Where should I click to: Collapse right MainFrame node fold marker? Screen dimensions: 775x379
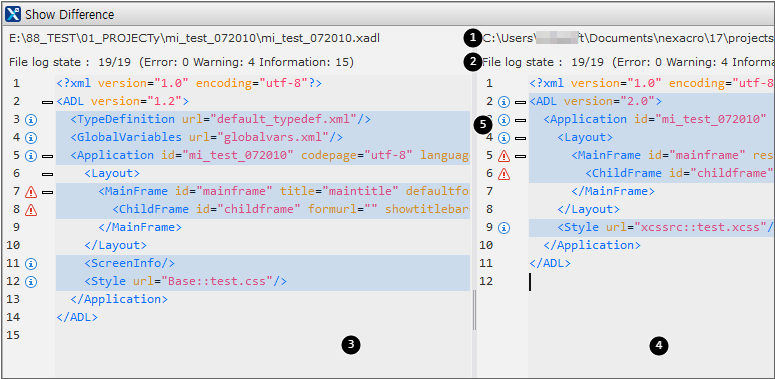520,156
